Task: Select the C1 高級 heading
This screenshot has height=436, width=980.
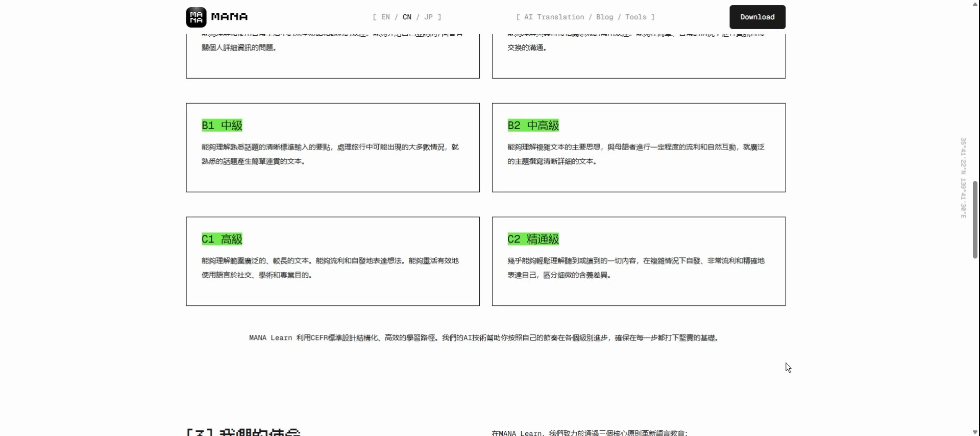Action: pos(222,239)
